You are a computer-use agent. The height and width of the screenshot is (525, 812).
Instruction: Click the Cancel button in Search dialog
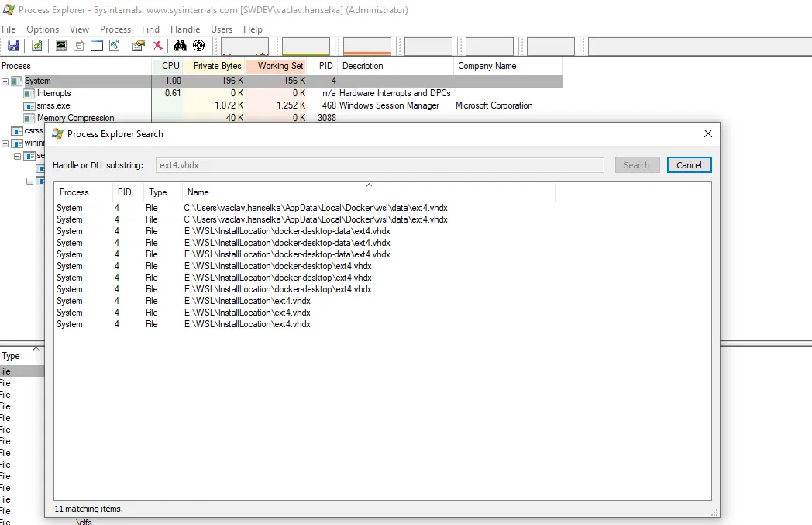(x=690, y=165)
